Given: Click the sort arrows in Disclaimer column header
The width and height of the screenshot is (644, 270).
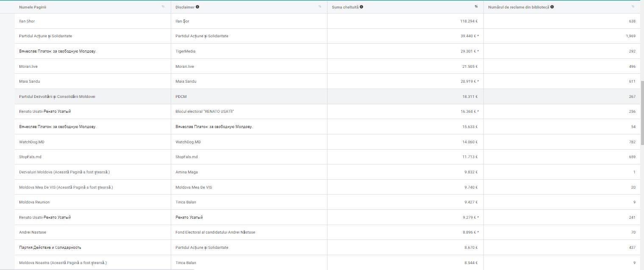Looking at the screenshot, I should 320,7.
